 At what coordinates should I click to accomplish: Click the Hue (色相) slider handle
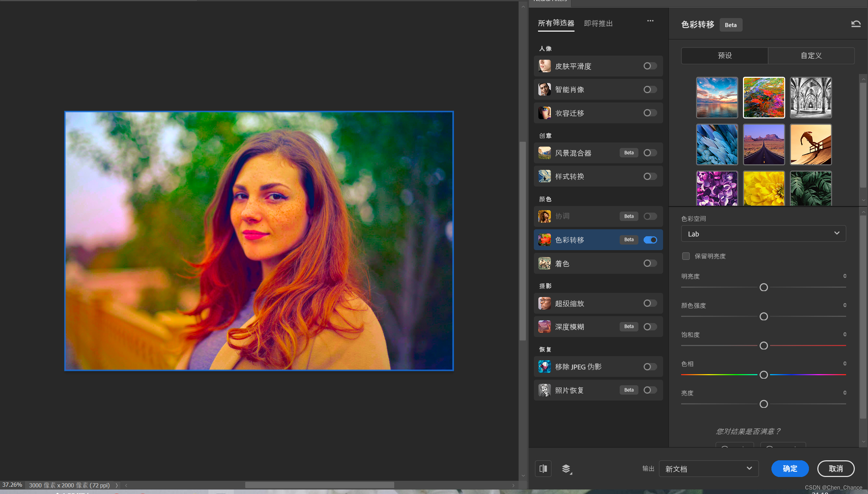coord(763,375)
